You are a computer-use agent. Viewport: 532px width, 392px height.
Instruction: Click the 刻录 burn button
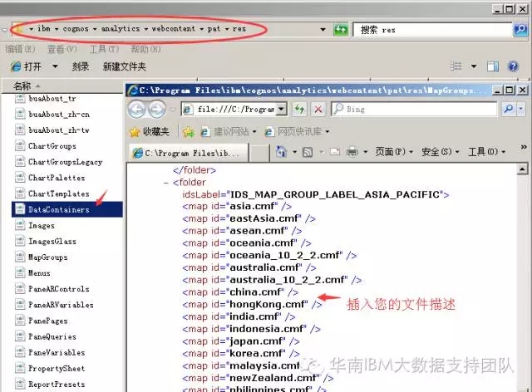tap(81, 66)
